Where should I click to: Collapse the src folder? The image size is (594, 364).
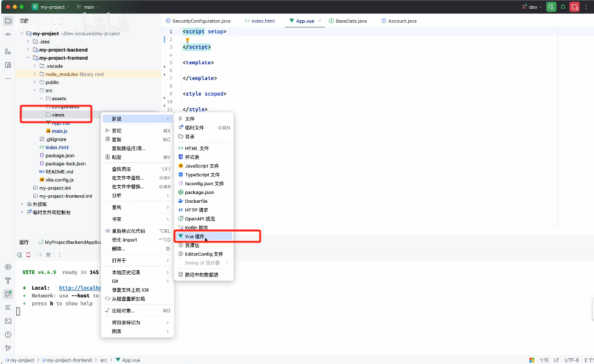(35, 91)
